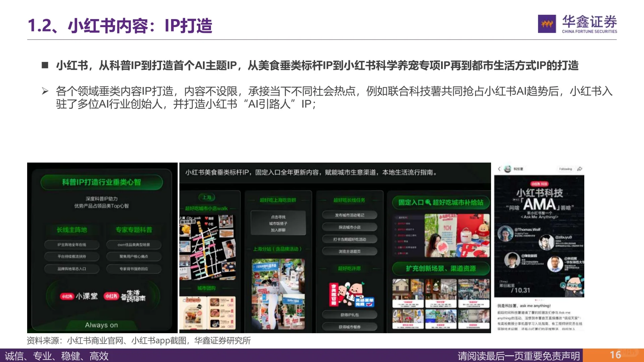Open the 科技薯 account avatar

[507, 169]
